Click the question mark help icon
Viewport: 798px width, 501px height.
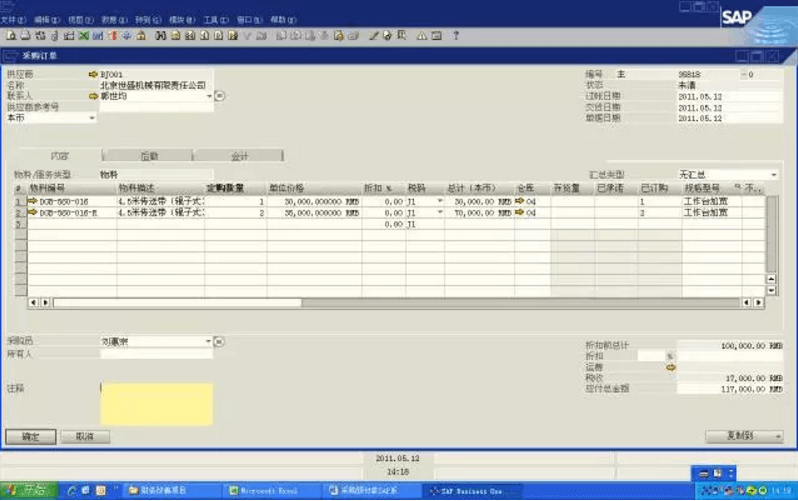coord(456,36)
